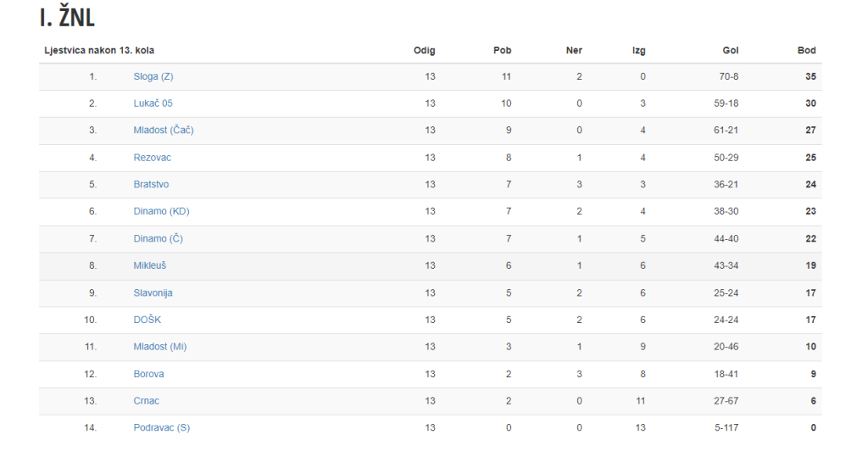Open the Dinamo (Č) team link
868x457 pixels.
pyautogui.click(x=159, y=239)
